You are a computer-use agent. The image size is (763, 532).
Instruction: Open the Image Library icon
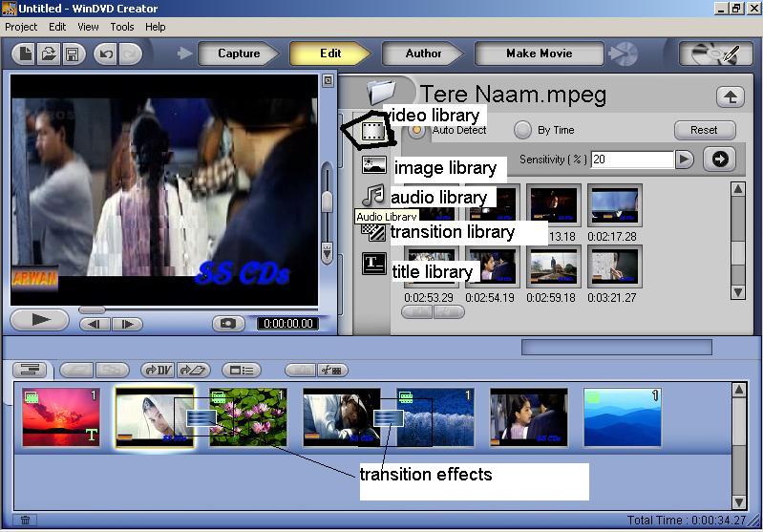point(373,165)
